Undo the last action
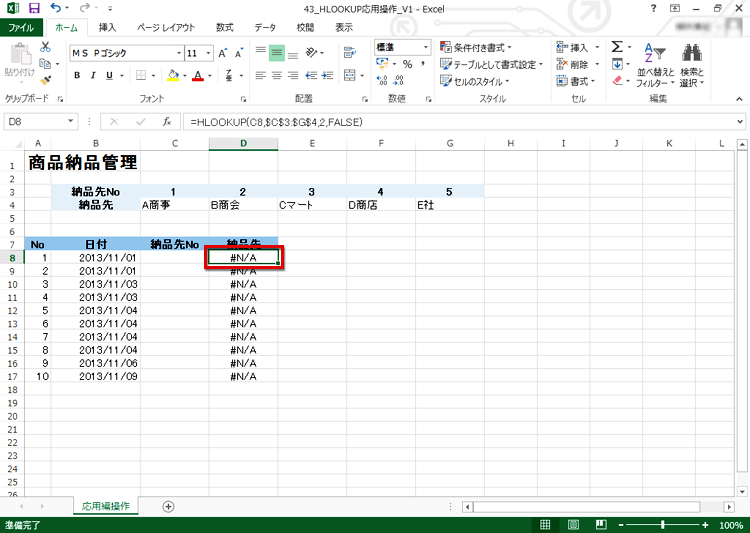Image resolution: width=750 pixels, height=533 pixels. pyautogui.click(x=55, y=8)
